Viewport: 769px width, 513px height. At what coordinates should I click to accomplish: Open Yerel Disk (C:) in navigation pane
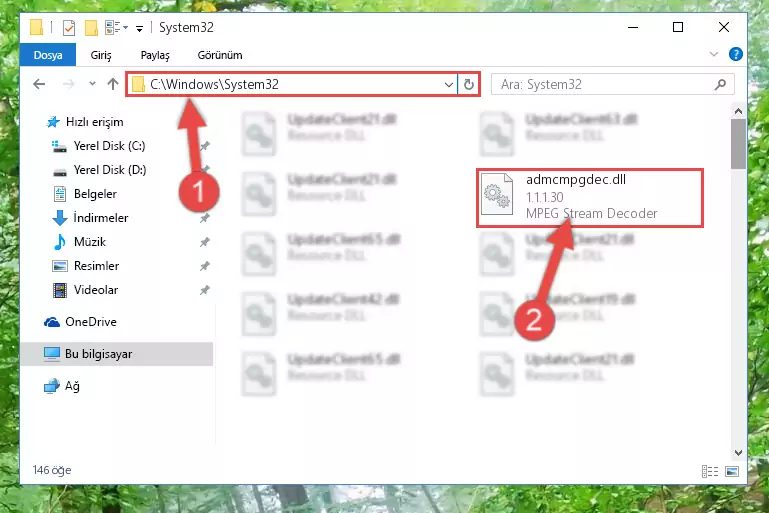click(x=109, y=146)
